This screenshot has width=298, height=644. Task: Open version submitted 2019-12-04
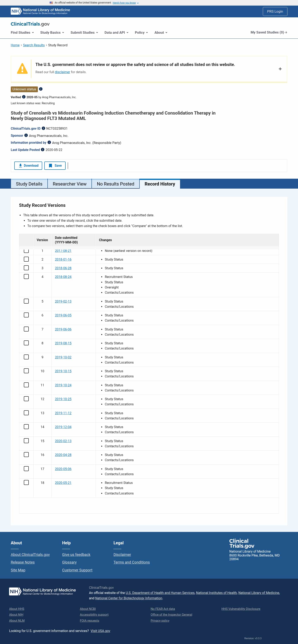point(63,427)
